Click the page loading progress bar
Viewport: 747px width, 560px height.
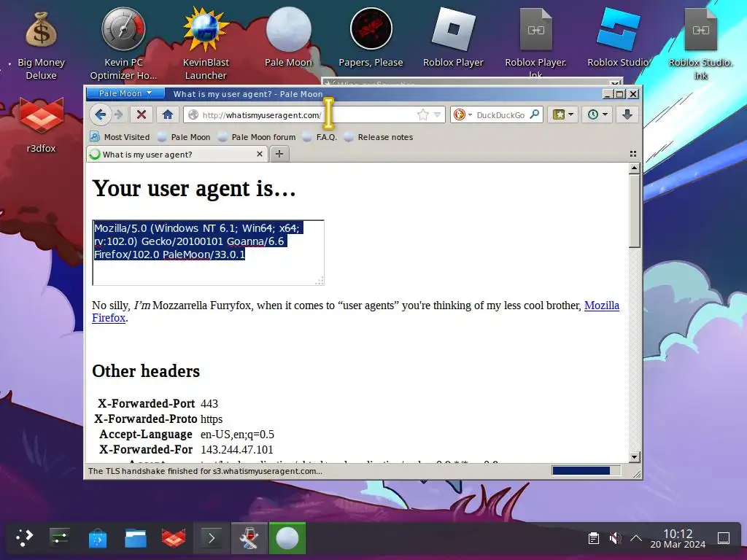click(x=586, y=470)
